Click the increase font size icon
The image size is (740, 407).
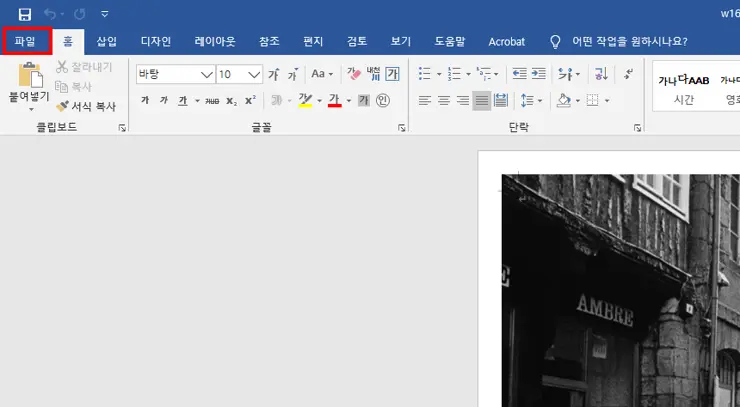point(274,74)
